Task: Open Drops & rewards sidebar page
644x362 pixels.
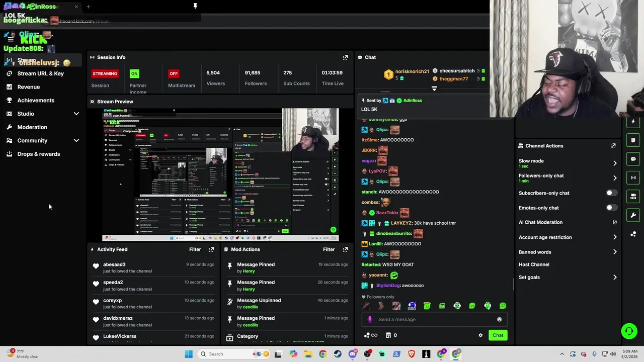Action: (x=38, y=154)
